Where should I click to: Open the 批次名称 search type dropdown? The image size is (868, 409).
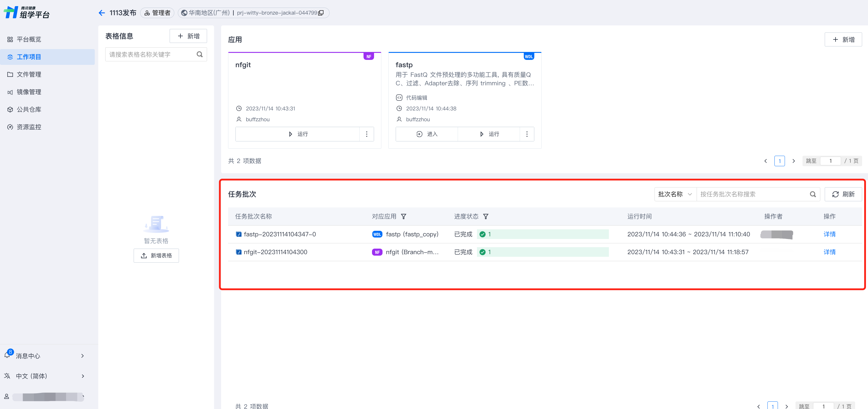(x=675, y=194)
